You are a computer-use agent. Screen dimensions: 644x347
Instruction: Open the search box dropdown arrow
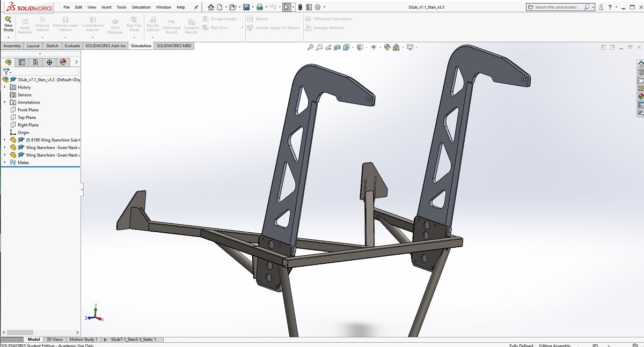pyautogui.click(x=593, y=8)
